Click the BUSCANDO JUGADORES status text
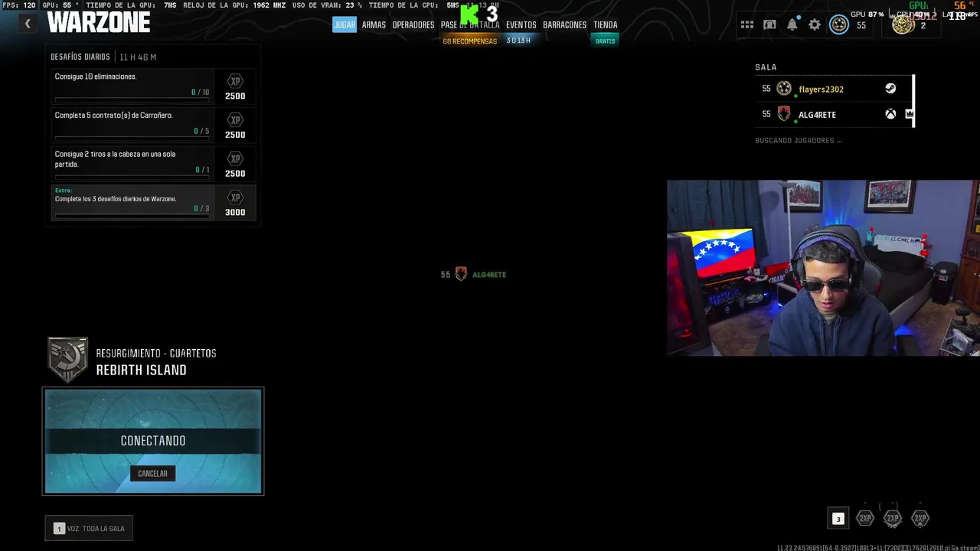 (799, 141)
